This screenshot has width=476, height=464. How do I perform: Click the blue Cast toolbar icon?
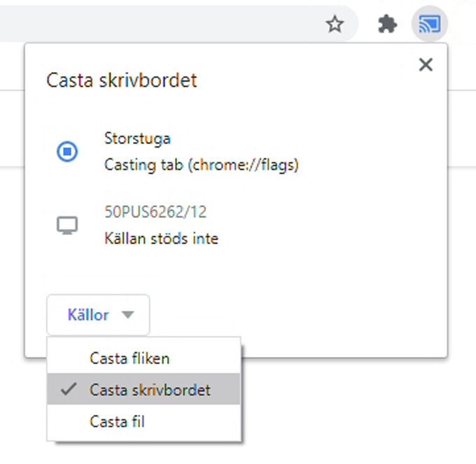tap(429, 24)
